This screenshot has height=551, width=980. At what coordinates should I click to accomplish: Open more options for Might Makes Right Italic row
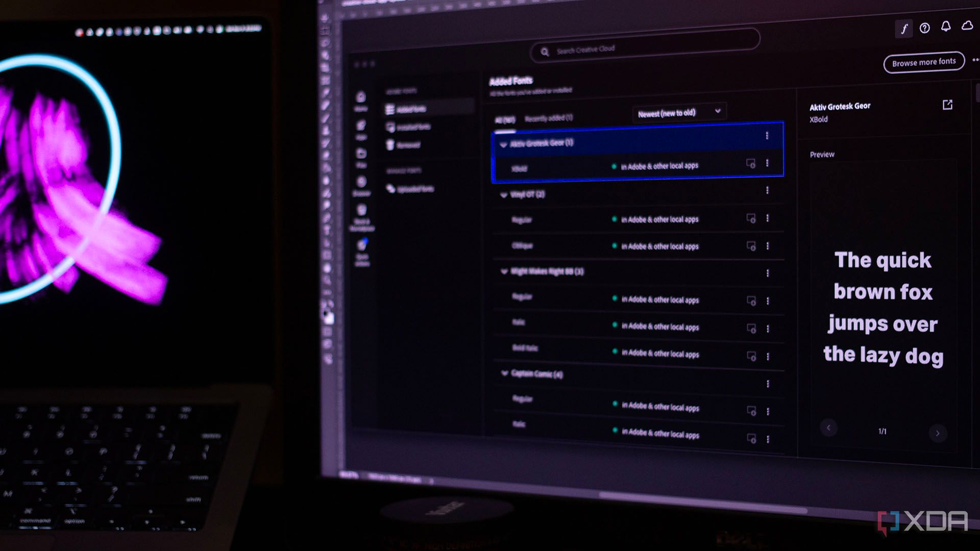coord(768,329)
